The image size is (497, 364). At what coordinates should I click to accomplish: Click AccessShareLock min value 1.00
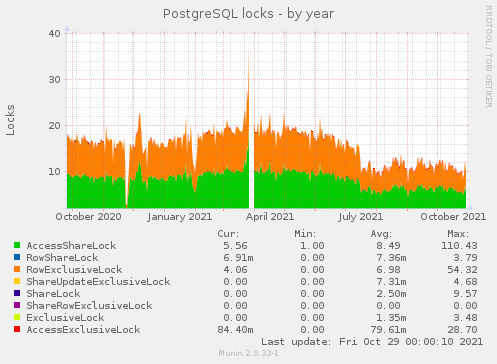pos(312,246)
